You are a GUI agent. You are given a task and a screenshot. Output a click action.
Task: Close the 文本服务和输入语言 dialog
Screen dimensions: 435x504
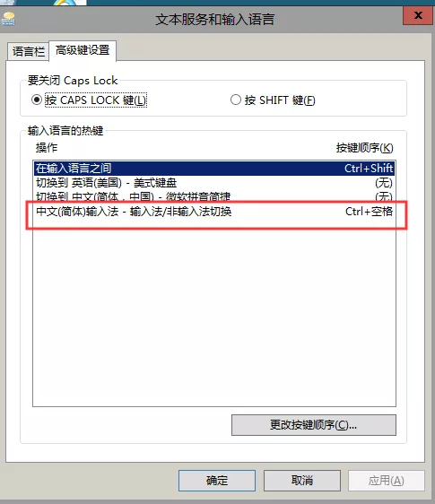click(418, 15)
